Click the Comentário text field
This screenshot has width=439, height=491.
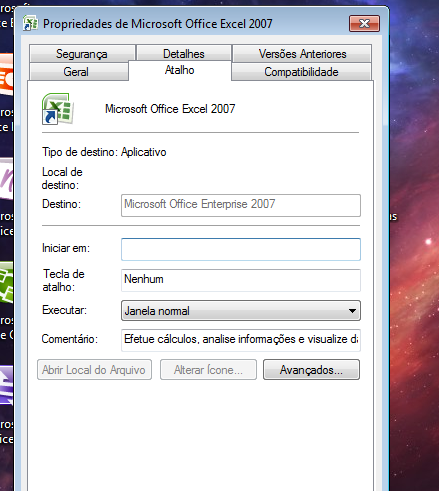tap(241, 340)
